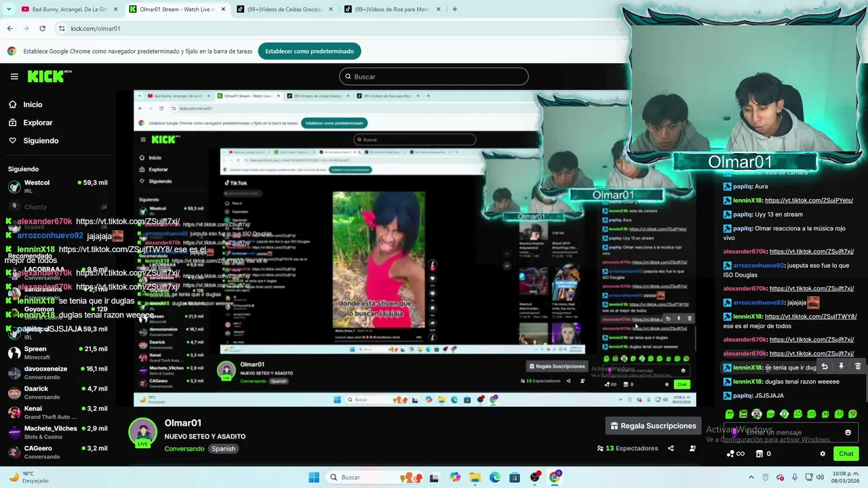Open Spreen channel in sidebar
The height and width of the screenshot is (488, 868).
coord(58,352)
